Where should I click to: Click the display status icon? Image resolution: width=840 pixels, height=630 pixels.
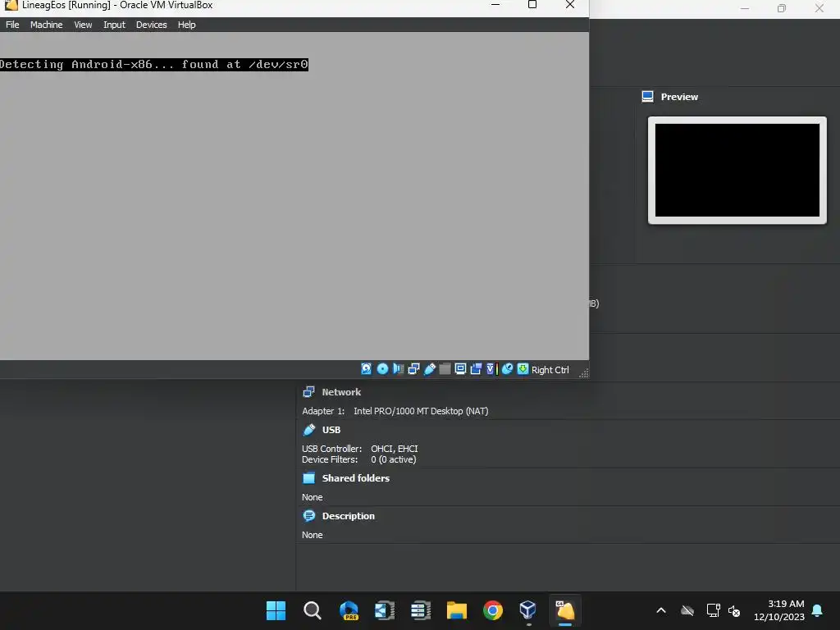[x=460, y=369]
